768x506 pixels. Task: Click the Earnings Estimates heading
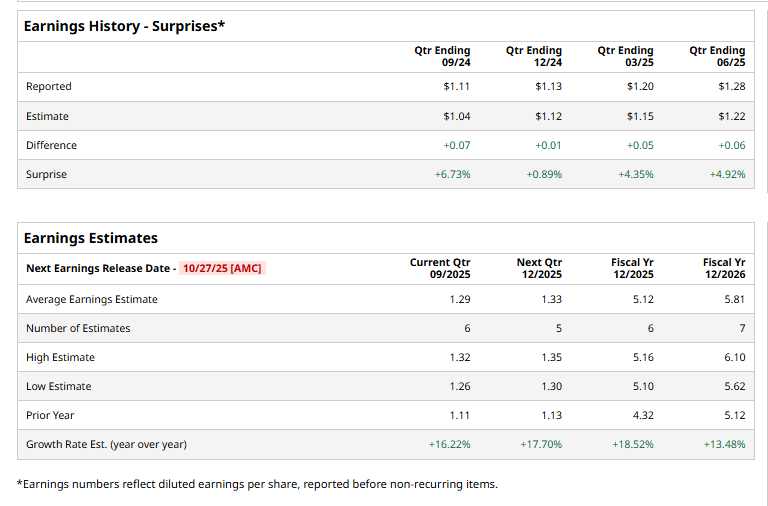pos(90,238)
